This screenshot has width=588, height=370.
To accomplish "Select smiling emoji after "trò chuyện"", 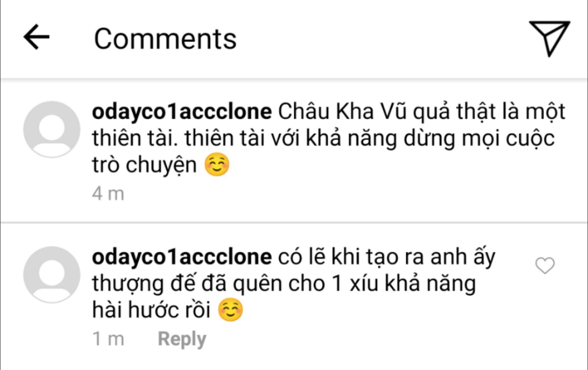I will (x=217, y=165).
